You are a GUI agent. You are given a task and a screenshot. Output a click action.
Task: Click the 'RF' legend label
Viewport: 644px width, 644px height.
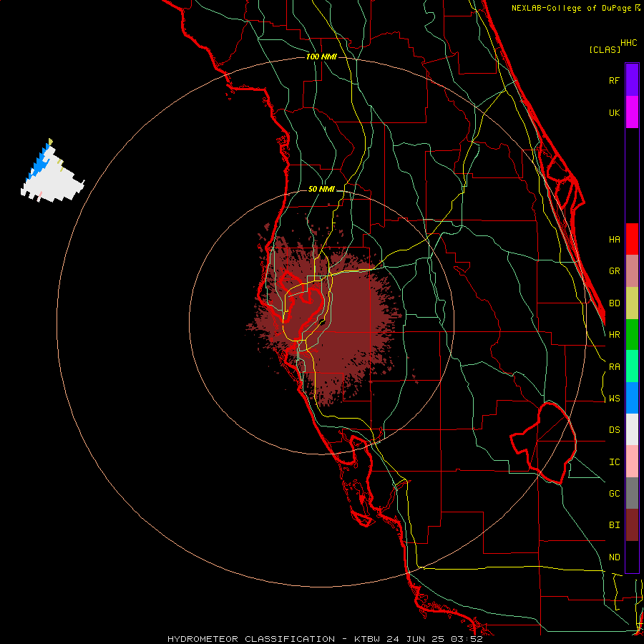point(615,80)
